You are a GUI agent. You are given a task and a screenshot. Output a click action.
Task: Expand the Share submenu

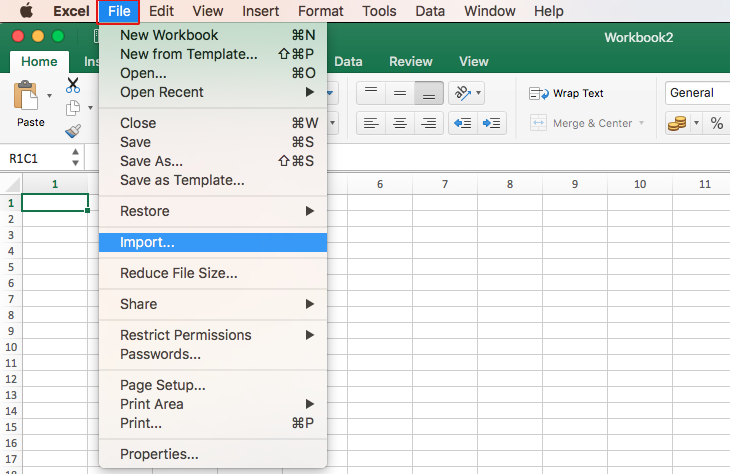coord(213,304)
